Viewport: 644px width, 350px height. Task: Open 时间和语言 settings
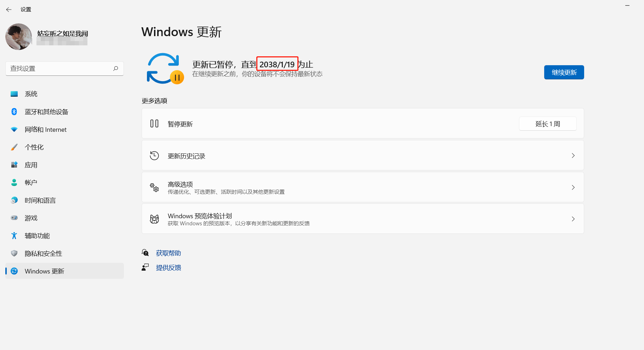[x=64, y=200]
